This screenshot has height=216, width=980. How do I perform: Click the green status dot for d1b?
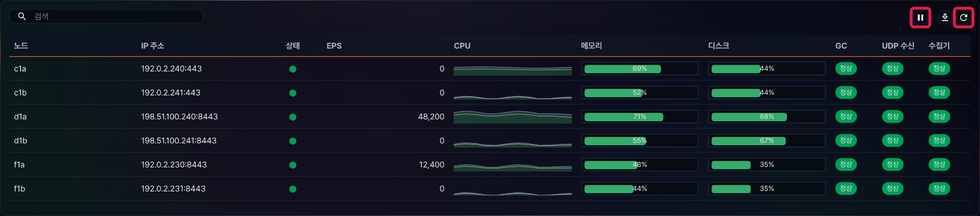pos(293,141)
